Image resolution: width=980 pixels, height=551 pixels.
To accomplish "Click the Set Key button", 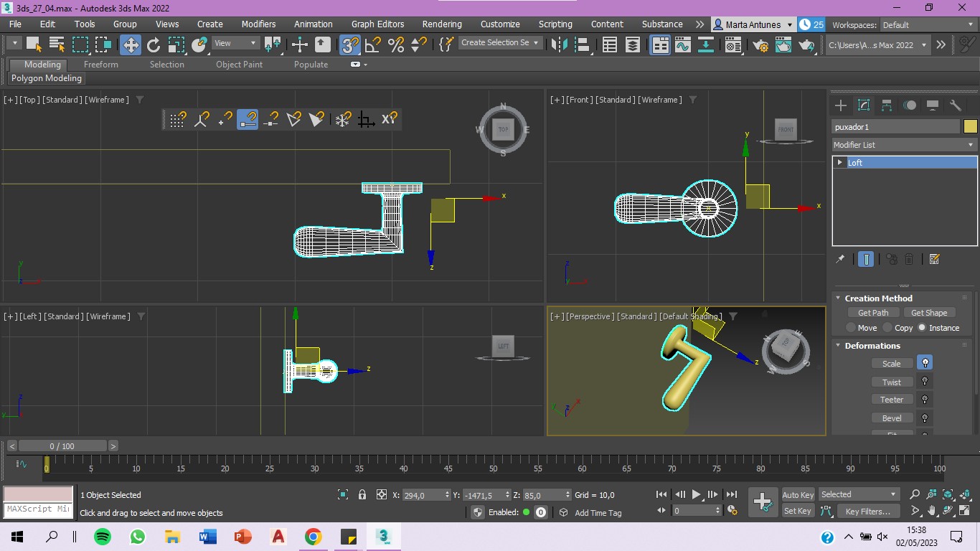I will click(x=798, y=511).
